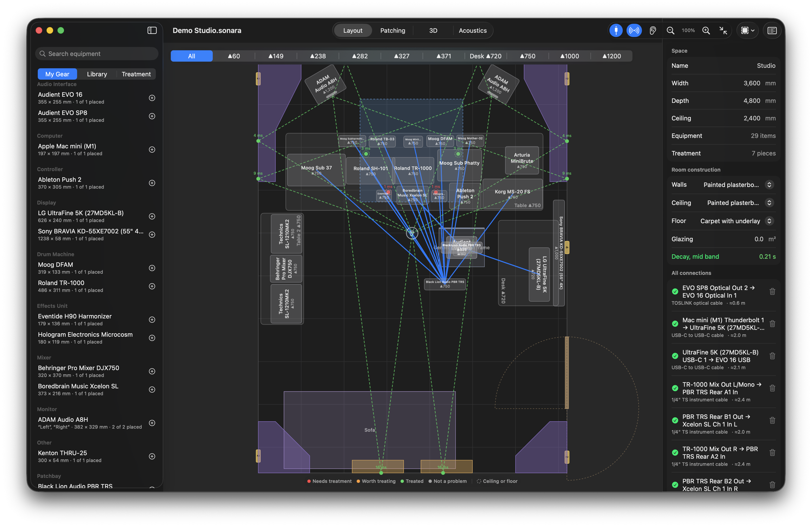This screenshot has width=812, height=527.
Task: Select the Treatment segment
Action: tap(136, 74)
